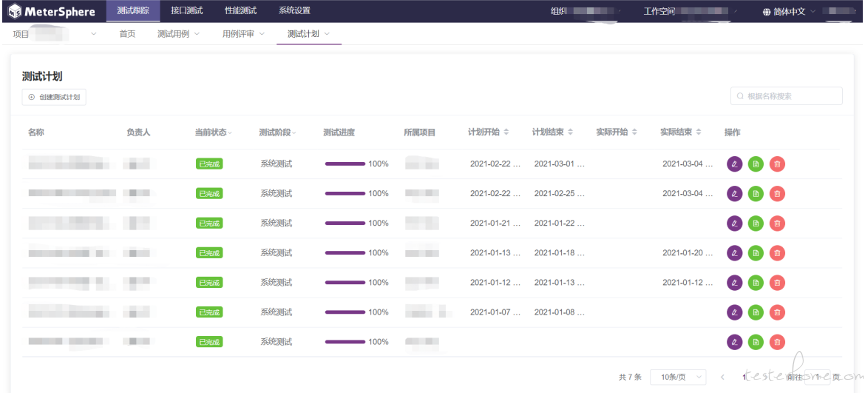Focus the 根据名称搜索 search field
Image resolution: width=866 pixels, height=393 pixels.
pyautogui.click(x=786, y=96)
